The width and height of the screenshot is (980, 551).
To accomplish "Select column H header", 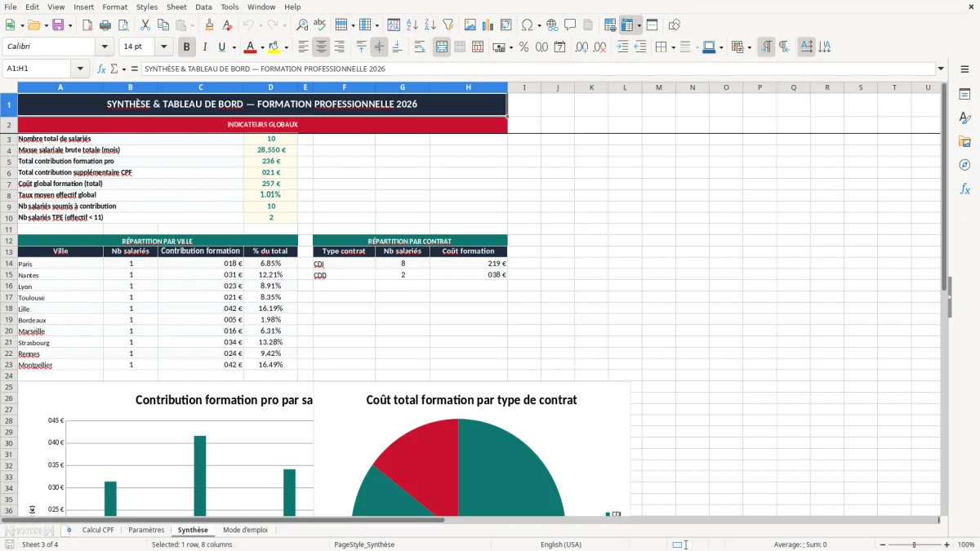I will (x=469, y=87).
